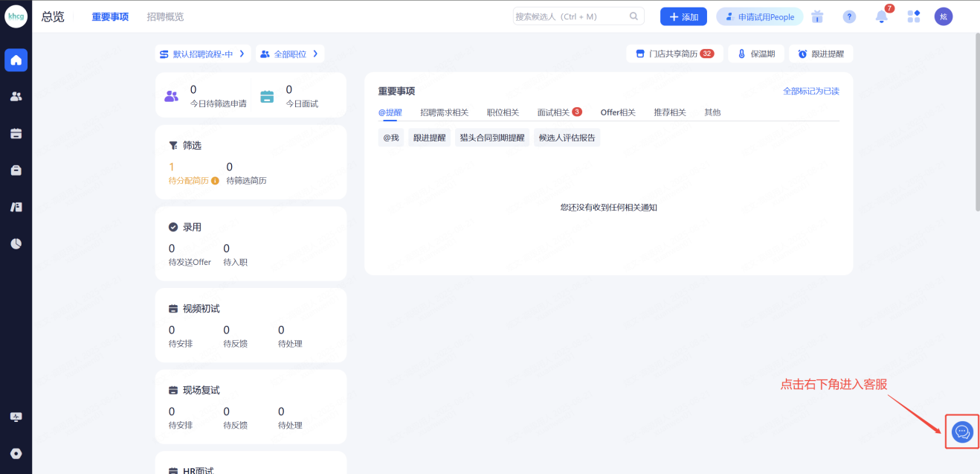Filter by 猎头合同到期提醒 tag
This screenshot has height=474, width=980.
pyautogui.click(x=491, y=138)
